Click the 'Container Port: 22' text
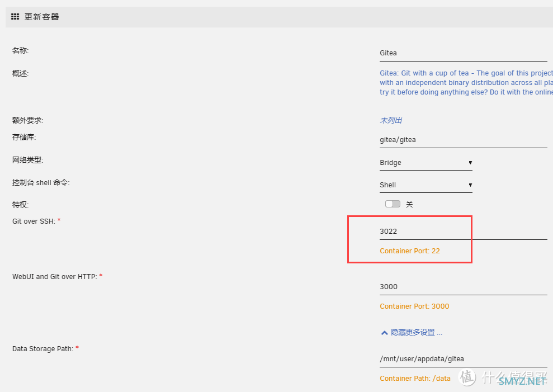This screenshot has width=553, height=392. click(x=410, y=251)
